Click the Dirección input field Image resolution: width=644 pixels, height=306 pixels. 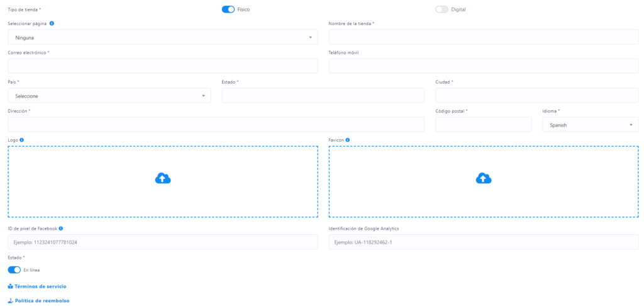click(216, 125)
